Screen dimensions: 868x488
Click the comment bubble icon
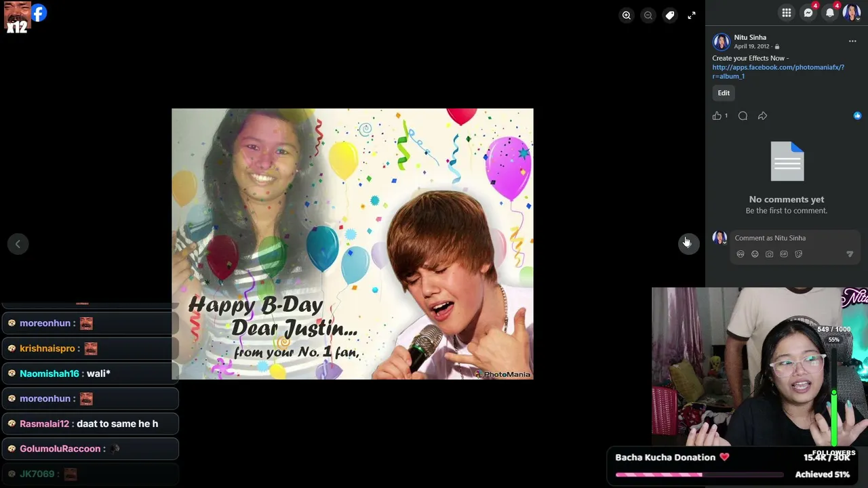743,116
